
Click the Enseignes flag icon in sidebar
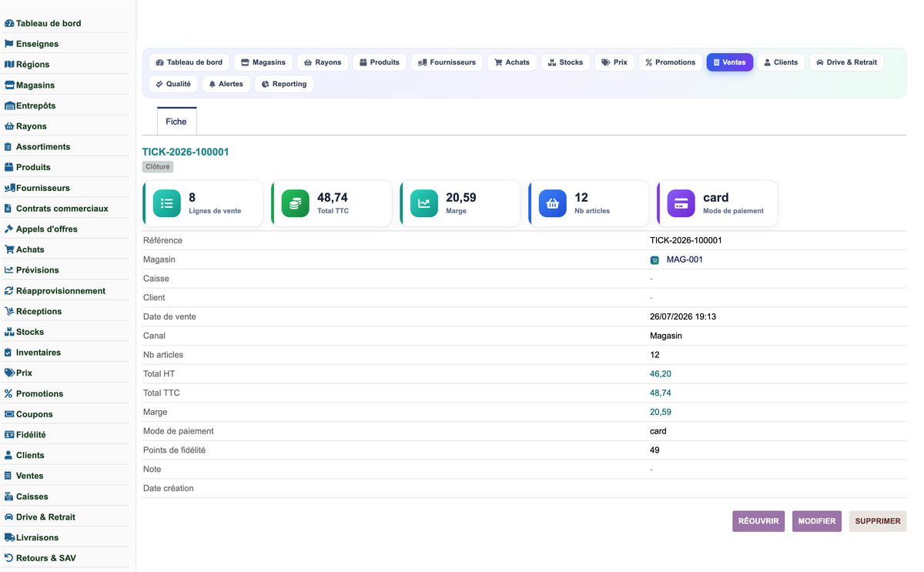click(9, 44)
